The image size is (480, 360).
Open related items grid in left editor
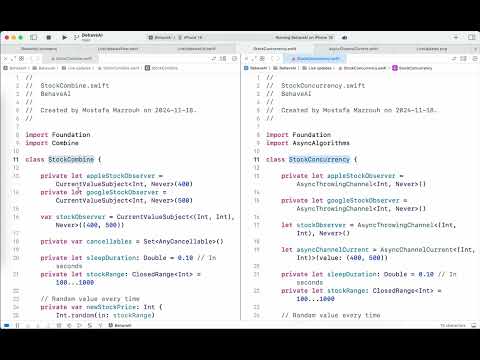(x=22, y=59)
